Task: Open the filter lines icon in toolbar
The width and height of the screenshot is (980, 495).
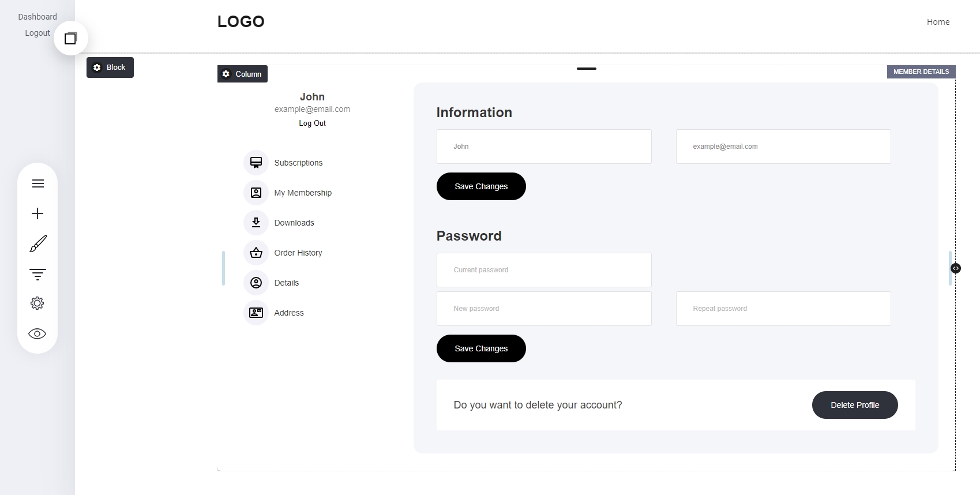Action: (x=37, y=274)
